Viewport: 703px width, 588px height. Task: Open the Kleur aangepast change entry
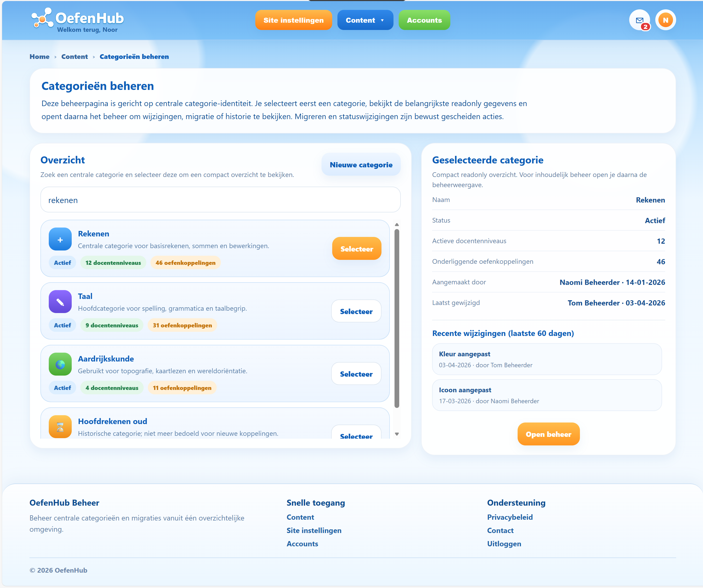tap(547, 359)
